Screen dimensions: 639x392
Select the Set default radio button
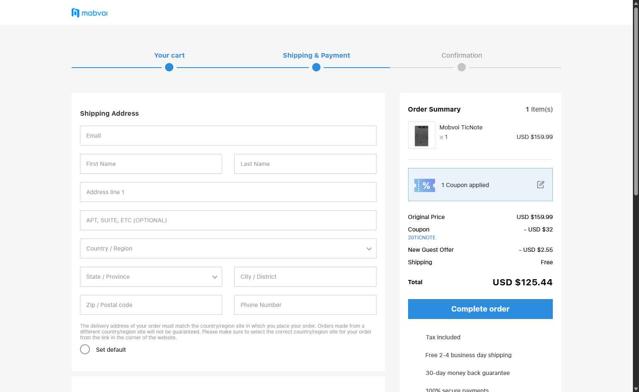coord(85,349)
